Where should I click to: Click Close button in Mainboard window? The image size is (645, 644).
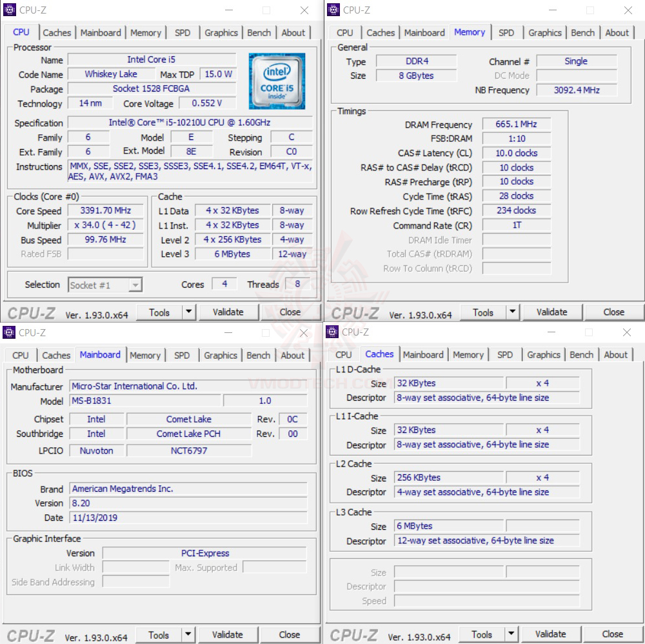(x=290, y=634)
